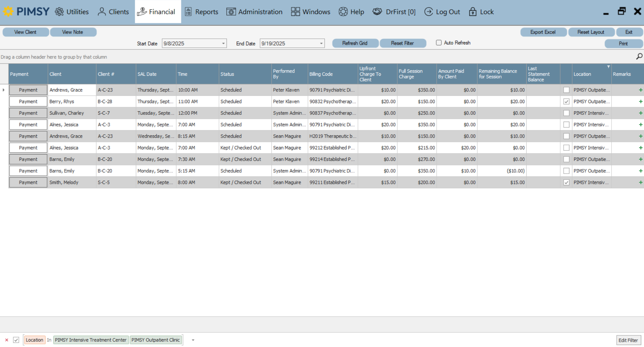Open the search magnifier above the grid
644x347 pixels.
tap(639, 56)
